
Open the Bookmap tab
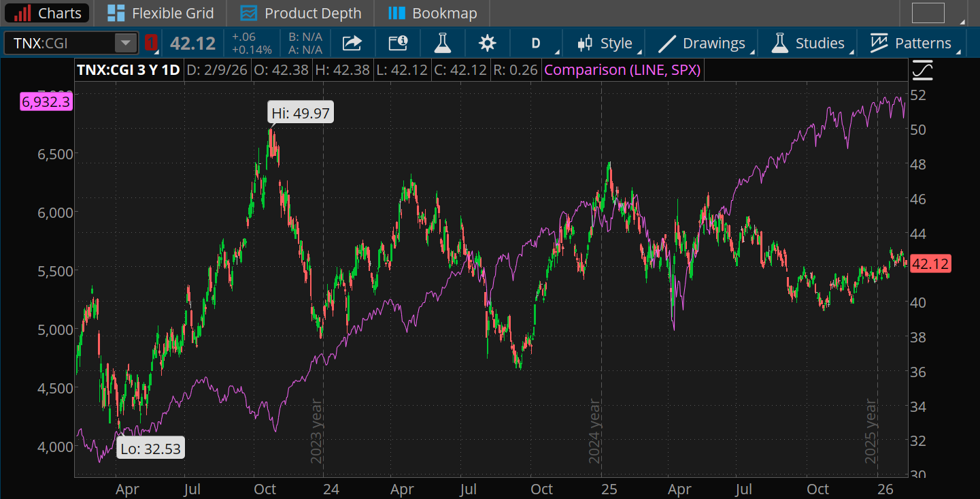point(432,12)
